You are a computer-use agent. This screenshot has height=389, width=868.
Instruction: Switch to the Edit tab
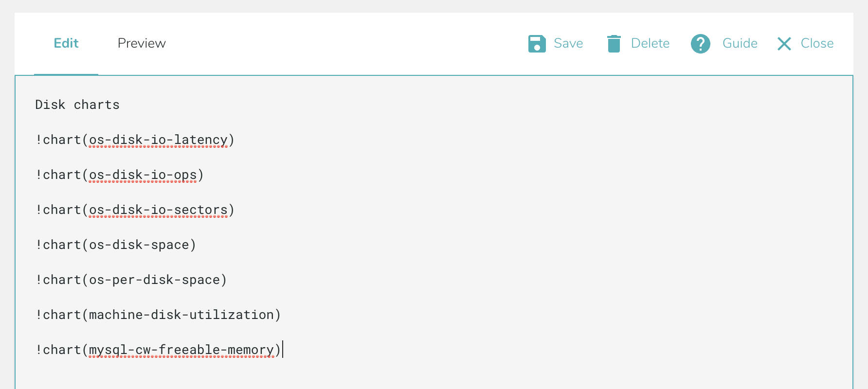click(66, 43)
